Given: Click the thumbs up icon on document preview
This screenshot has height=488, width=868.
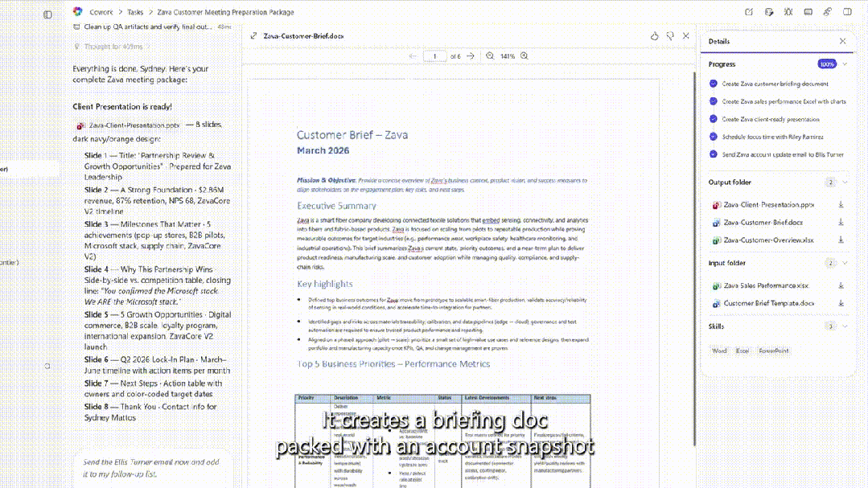Looking at the screenshot, I should point(654,36).
